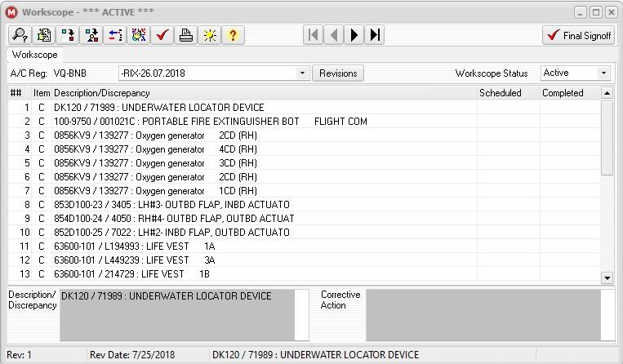Click the magnifier search query icon
Screen dimensions: 623x364
point(20,35)
